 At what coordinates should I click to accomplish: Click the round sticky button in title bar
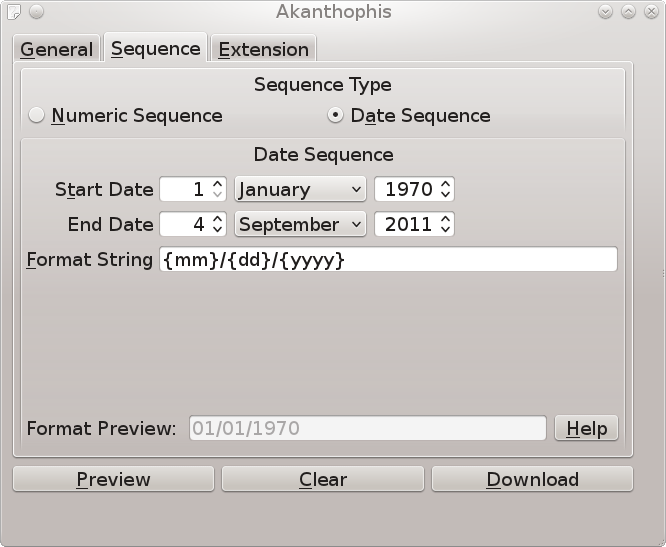coord(37,11)
